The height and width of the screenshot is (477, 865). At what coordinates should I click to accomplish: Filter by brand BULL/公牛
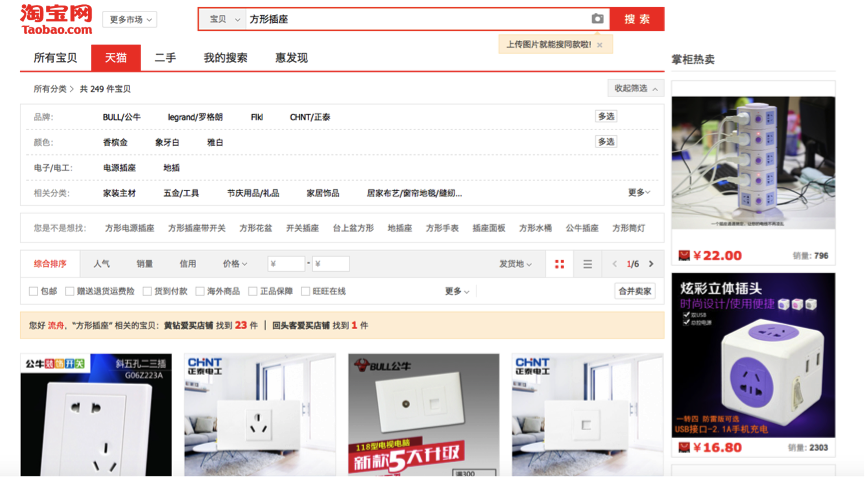(x=121, y=117)
